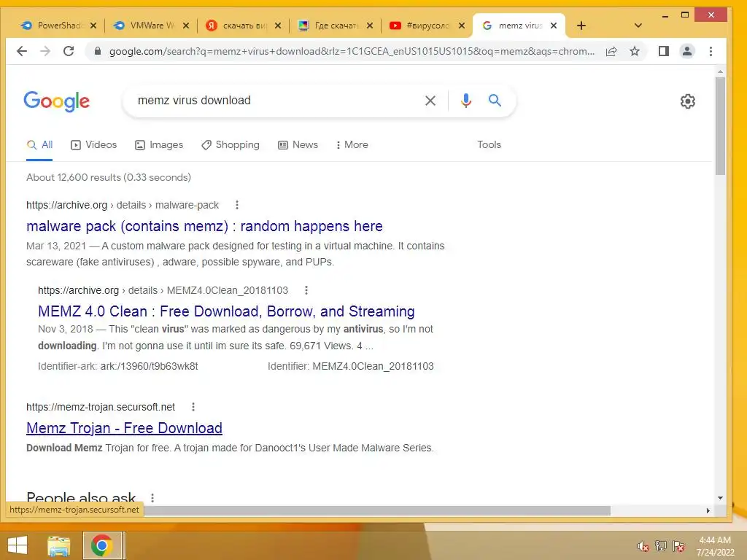Screen dimensions: 747x560
Task: Click the 'About 12,600 results' text
Action: click(x=109, y=178)
